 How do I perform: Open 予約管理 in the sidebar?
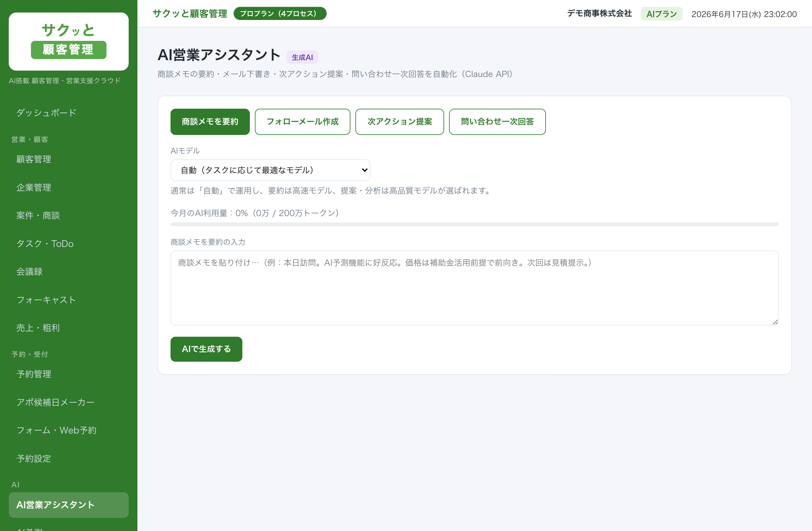tap(69, 374)
